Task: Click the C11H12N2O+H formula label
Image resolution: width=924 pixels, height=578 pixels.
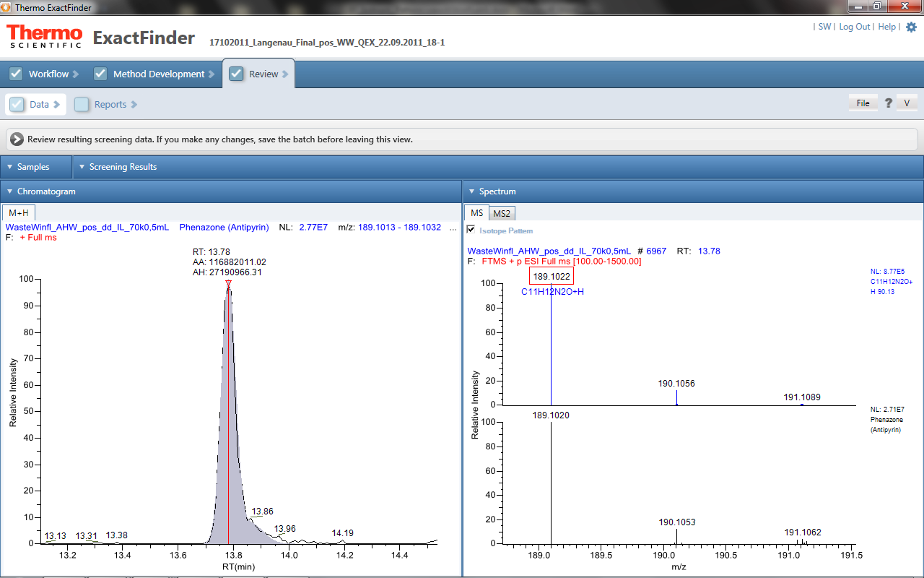Action: (552, 292)
